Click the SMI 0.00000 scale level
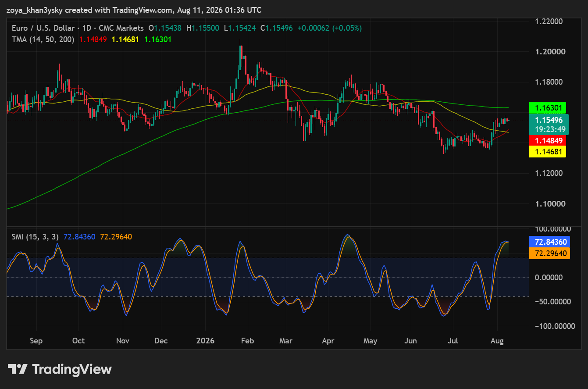 552,277
